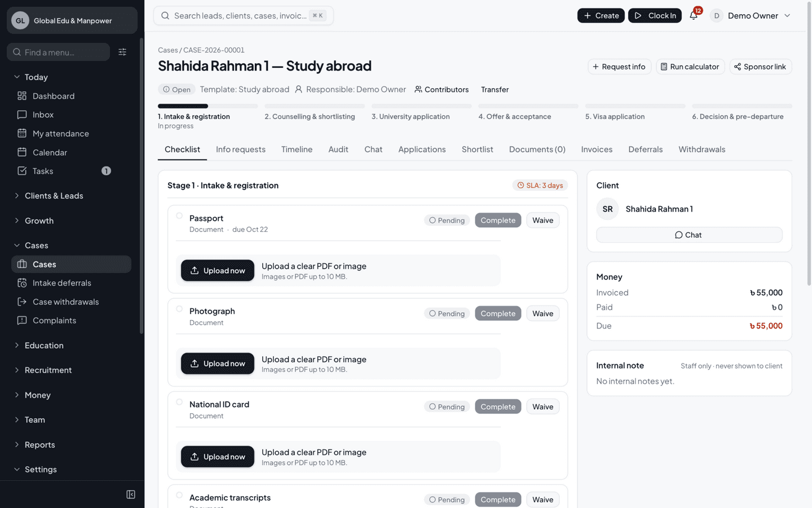Start the Clock In timer
This screenshot has height=508, width=812.
655,15
